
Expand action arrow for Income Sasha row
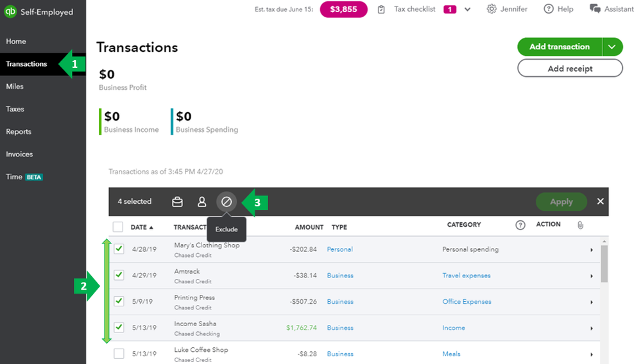[x=591, y=328]
